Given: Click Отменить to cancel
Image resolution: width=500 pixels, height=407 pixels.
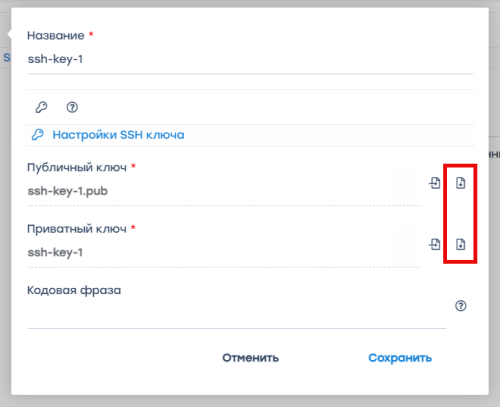Looking at the screenshot, I should (x=251, y=358).
